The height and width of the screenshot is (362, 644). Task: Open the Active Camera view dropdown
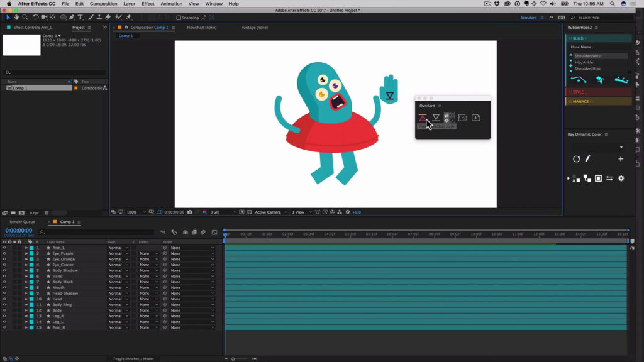point(270,212)
